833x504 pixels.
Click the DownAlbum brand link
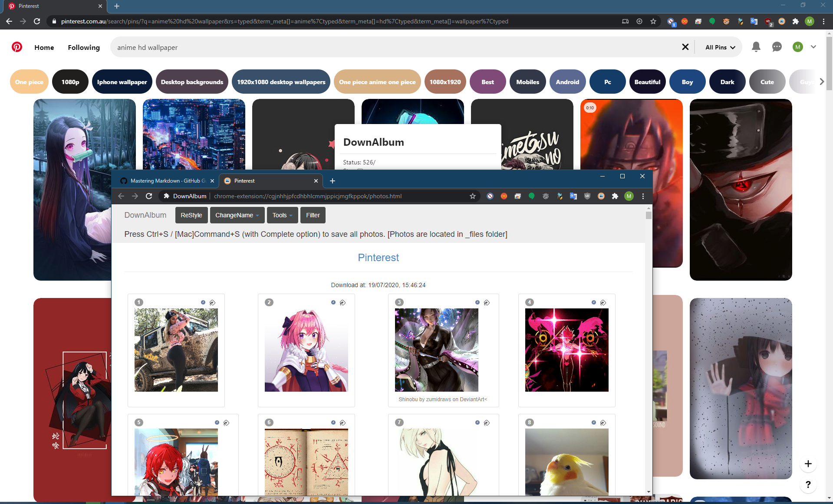click(145, 215)
